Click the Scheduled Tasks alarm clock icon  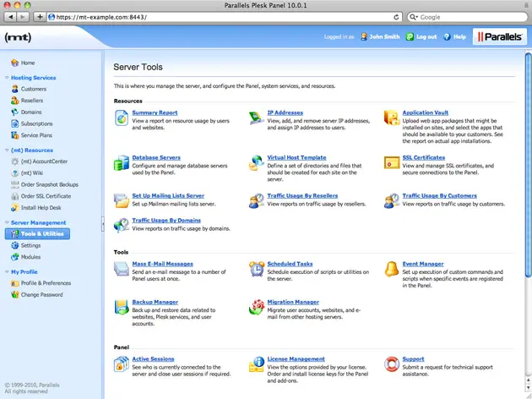(257, 269)
